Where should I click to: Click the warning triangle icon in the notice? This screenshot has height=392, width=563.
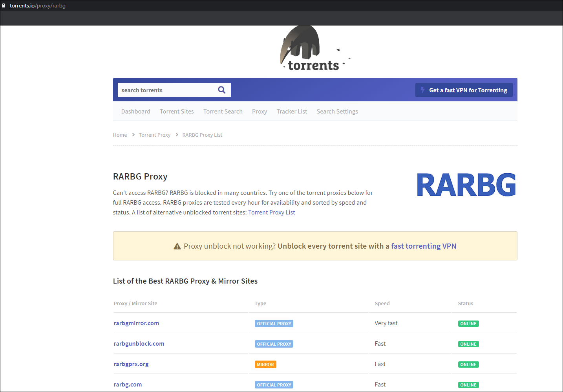(177, 246)
